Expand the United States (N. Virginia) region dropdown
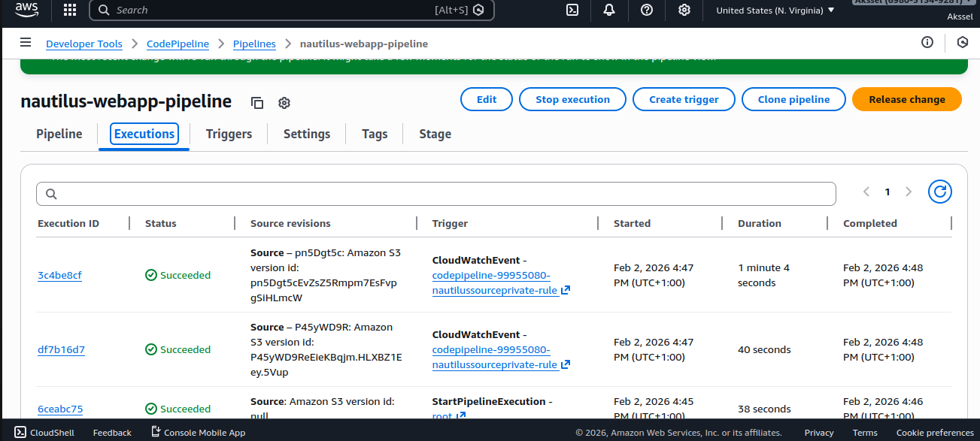Screen dimensions: 980x441 (775, 11)
